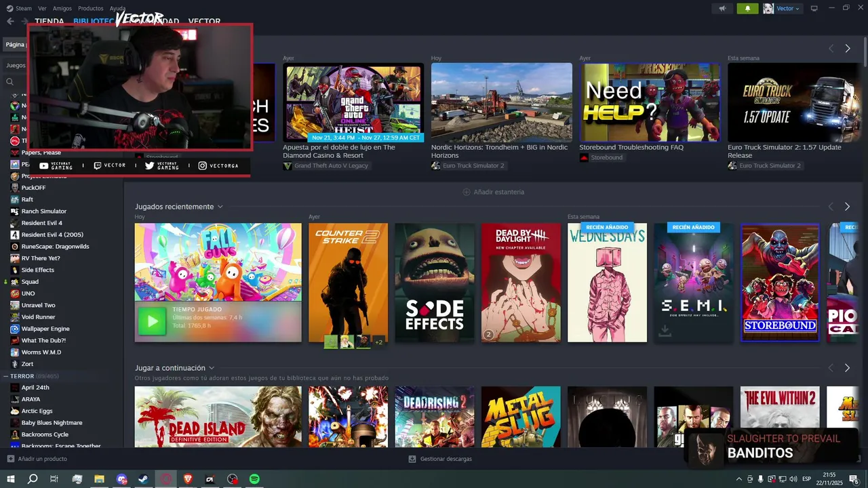Select What The Dub?! in list
This screenshot has width=868, height=488.
click(x=43, y=340)
